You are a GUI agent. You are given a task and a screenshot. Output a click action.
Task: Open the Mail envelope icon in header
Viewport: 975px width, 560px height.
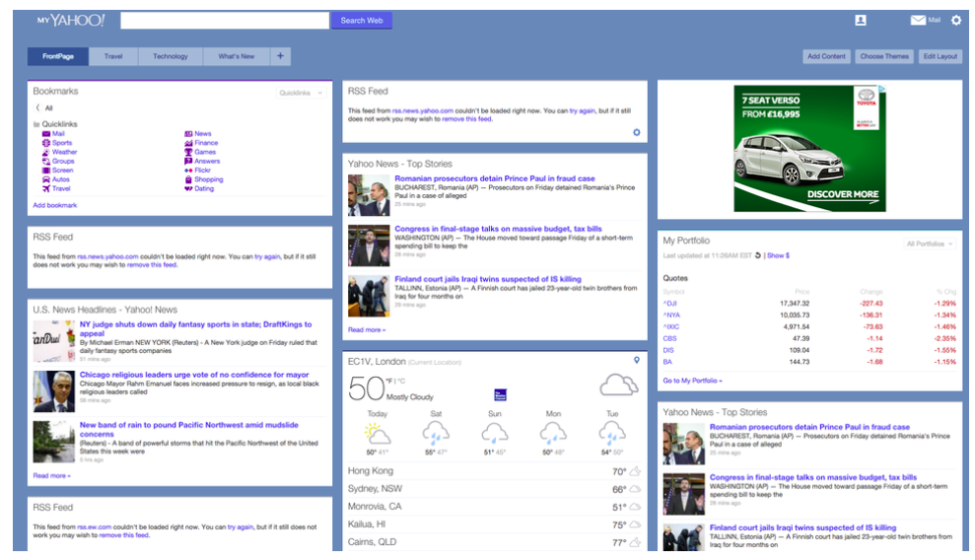(x=918, y=20)
